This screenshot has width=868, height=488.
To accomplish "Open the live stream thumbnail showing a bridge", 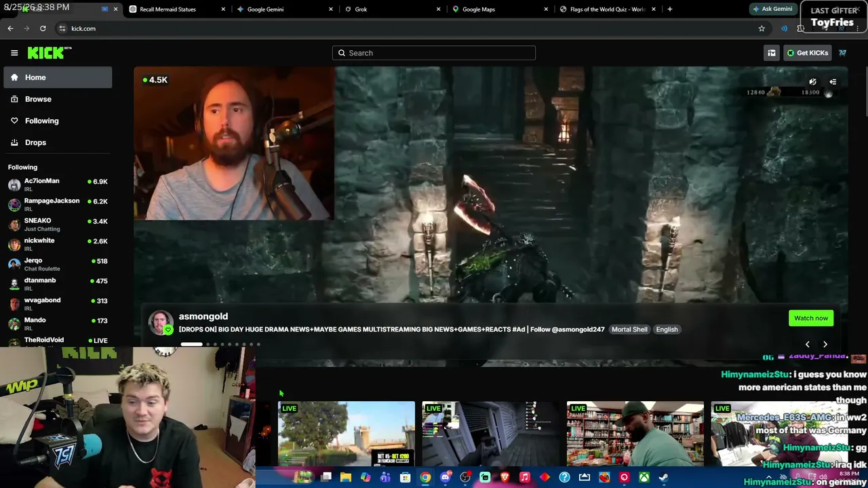I will 347,434.
